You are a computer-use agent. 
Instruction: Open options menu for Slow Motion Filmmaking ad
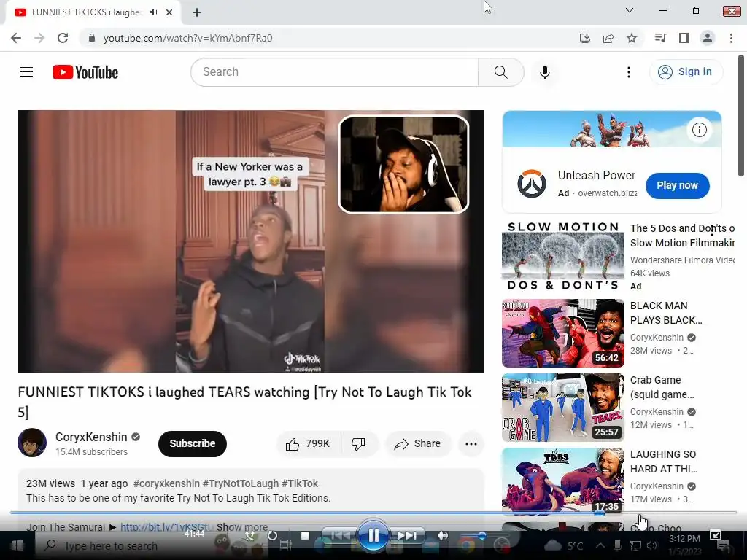click(x=712, y=231)
